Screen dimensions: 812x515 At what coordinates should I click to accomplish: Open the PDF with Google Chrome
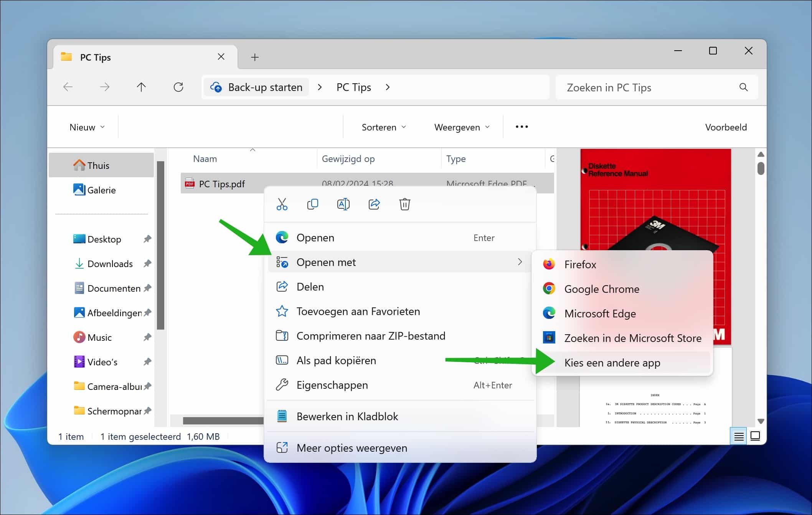(x=601, y=289)
